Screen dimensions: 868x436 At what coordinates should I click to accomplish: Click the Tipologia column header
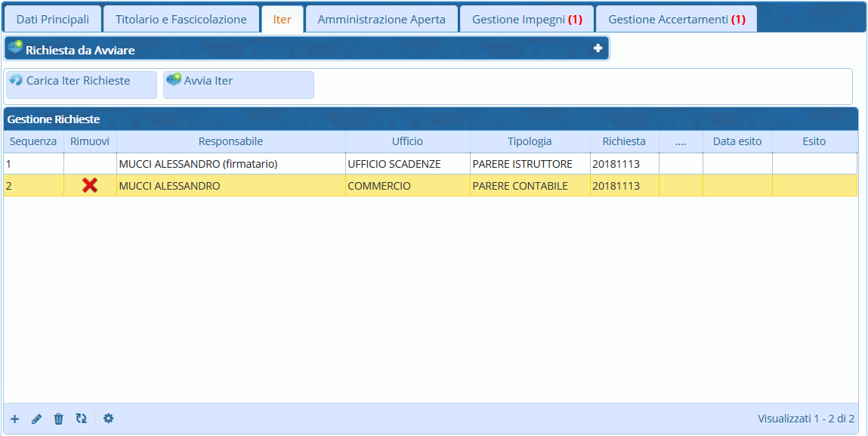530,141
